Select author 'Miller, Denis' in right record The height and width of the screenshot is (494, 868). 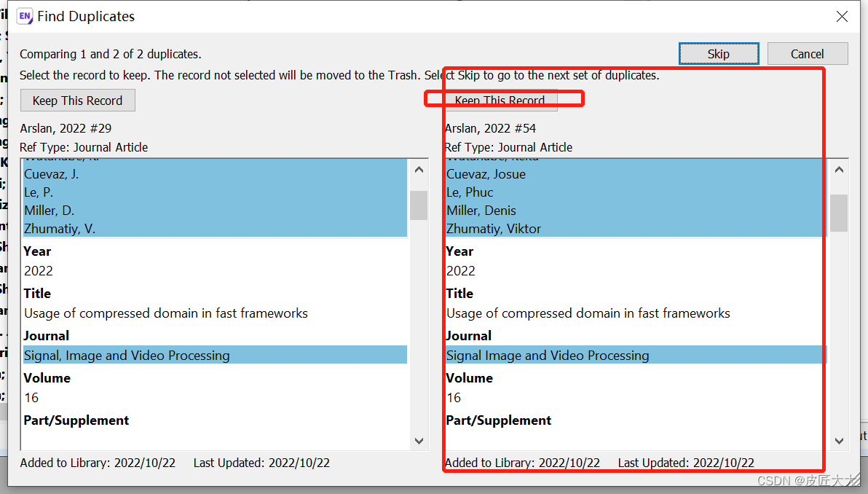point(481,211)
